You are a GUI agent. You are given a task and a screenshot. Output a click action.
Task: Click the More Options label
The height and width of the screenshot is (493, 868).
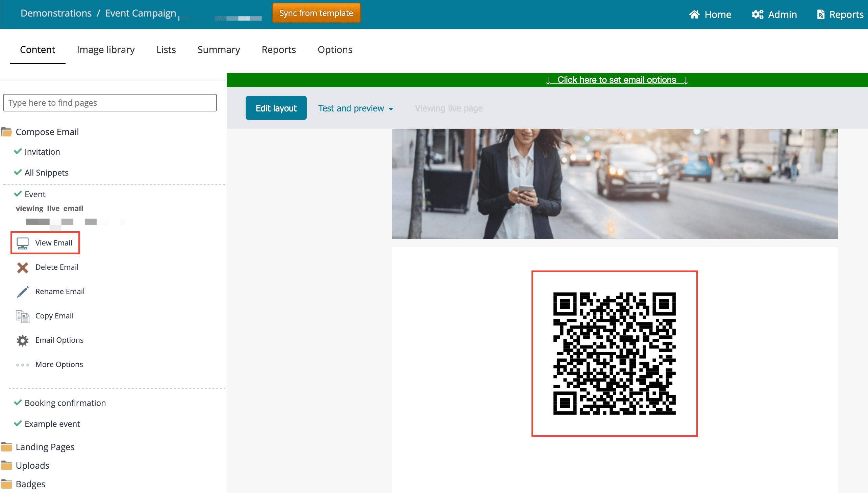point(59,365)
